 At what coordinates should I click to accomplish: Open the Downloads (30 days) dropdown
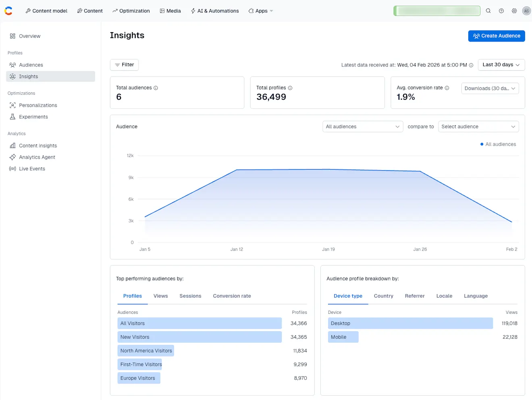coord(490,88)
